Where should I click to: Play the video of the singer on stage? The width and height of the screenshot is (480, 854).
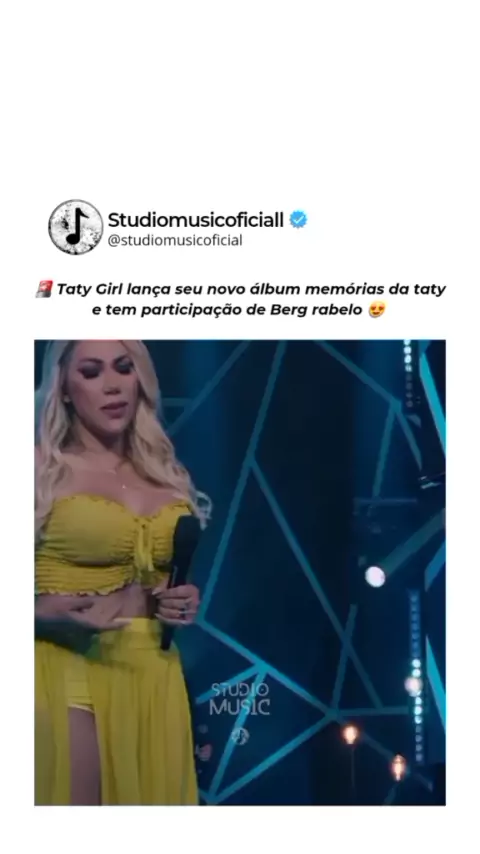click(240, 572)
